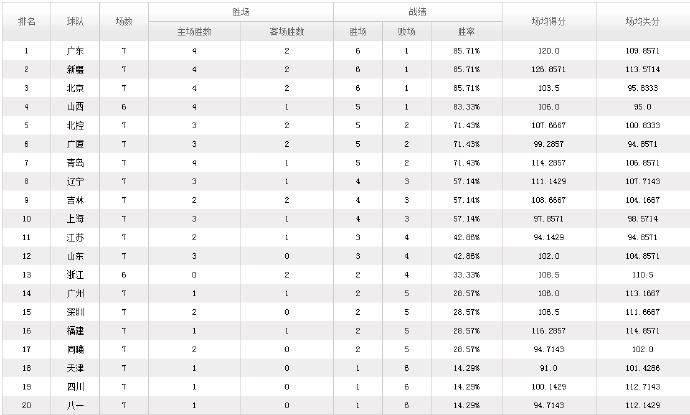Image resolution: width=690 pixels, height=415 pixels.
Task: Click the 上海 team name
Action: point(75,219)
